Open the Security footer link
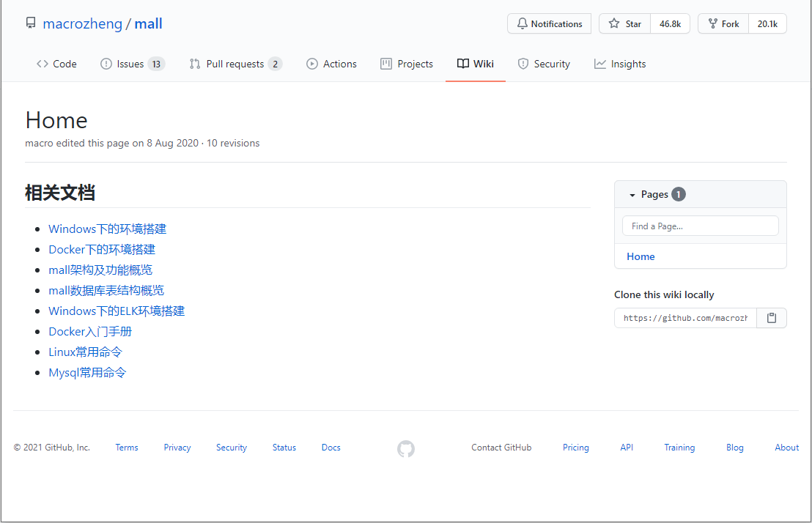Screen dimensions: 812x523 click(x=232, y=448)
